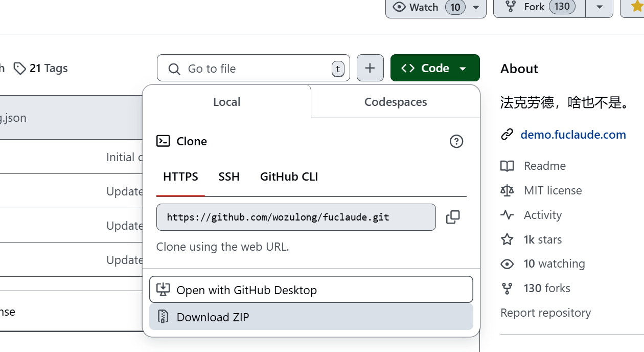The height and width of the screenshot is (352, 644).
Task: Click the 't' keyboard shortcut hint
Action: 338,69
